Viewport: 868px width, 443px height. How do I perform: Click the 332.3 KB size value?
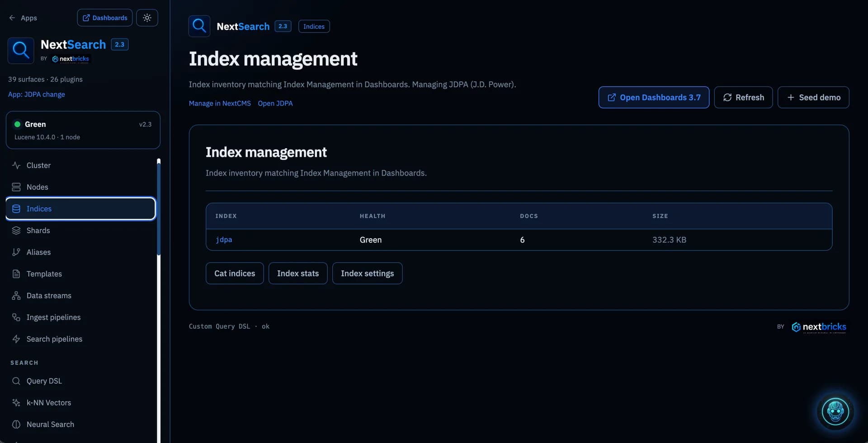coord(669,240)
